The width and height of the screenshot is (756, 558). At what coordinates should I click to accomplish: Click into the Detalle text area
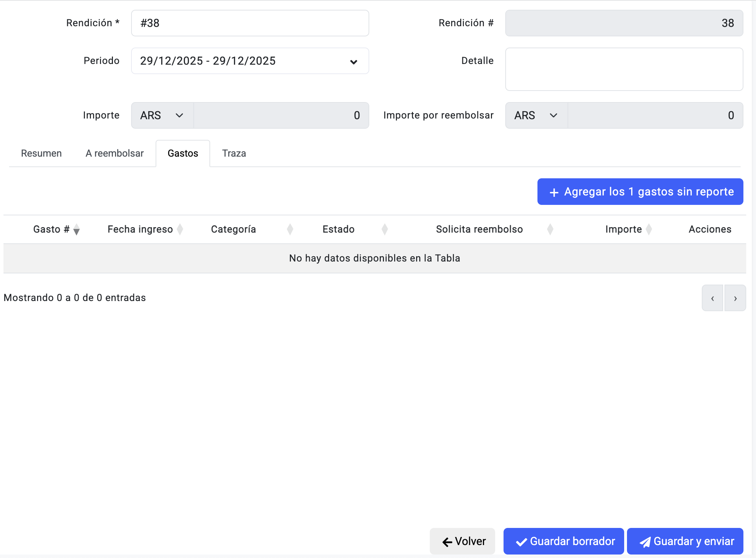click(624, 69)
